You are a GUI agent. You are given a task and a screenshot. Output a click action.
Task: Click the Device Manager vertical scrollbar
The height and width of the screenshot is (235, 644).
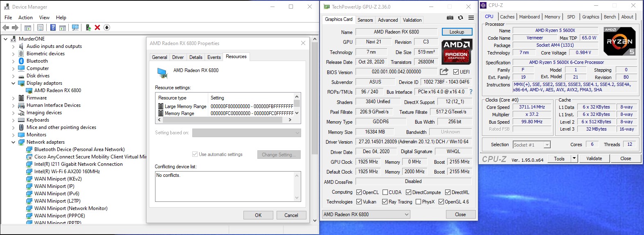[315, 129]
